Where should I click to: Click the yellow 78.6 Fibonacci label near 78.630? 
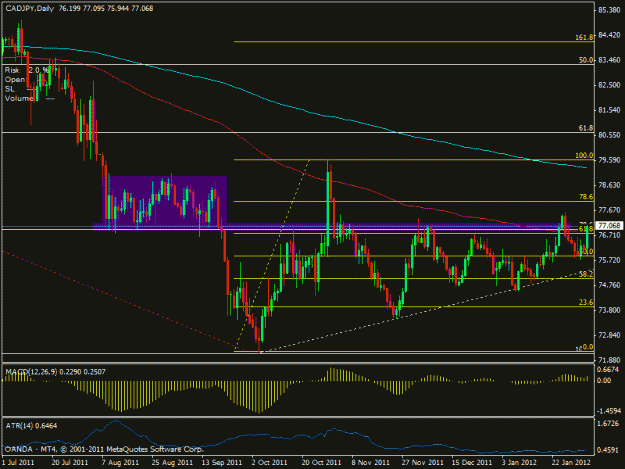coord(586,197)
